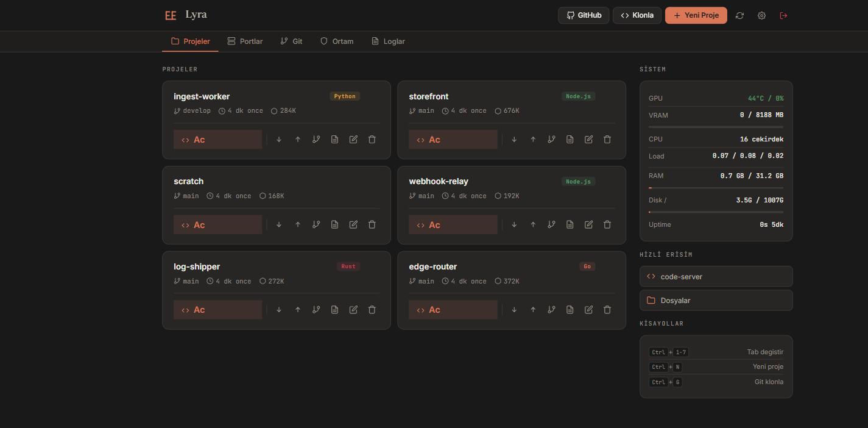868x428 pixels.
Task: Open settings via the gear icon
Action: pos(761,15)
